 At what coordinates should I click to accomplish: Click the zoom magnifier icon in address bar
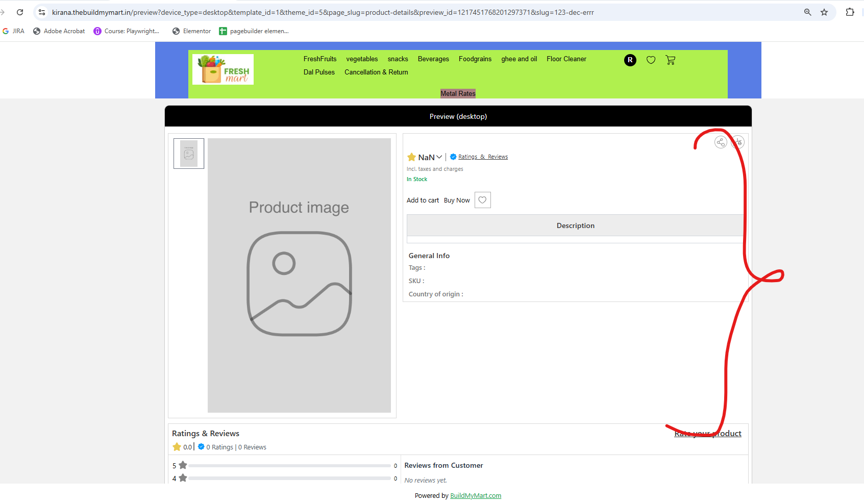point(807,12)
